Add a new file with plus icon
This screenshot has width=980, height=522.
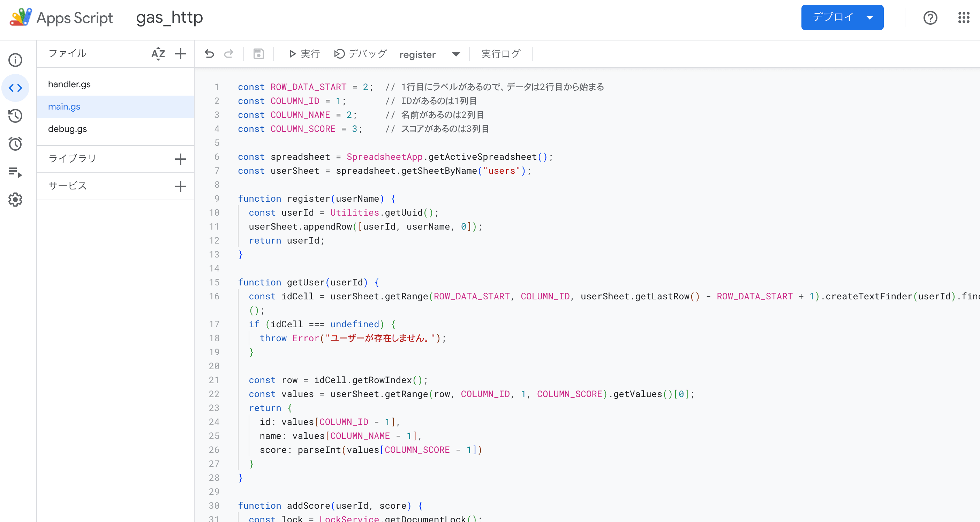point(180,54)
